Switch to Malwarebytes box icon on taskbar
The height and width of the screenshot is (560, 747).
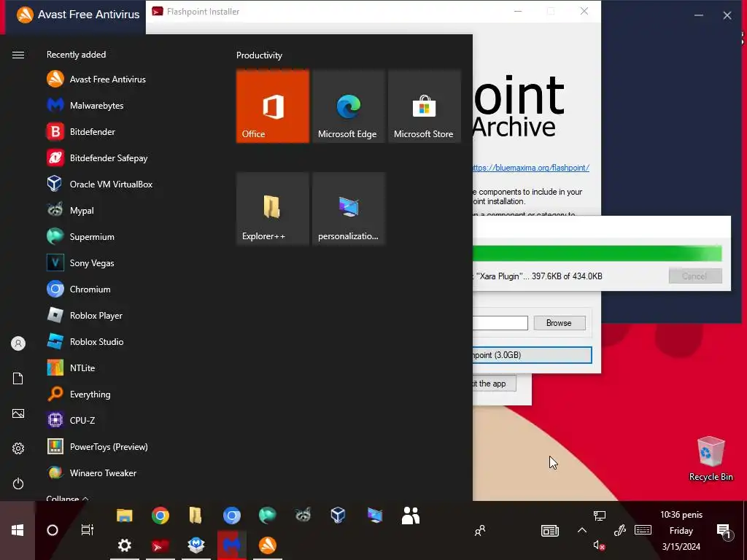(196, 545)
